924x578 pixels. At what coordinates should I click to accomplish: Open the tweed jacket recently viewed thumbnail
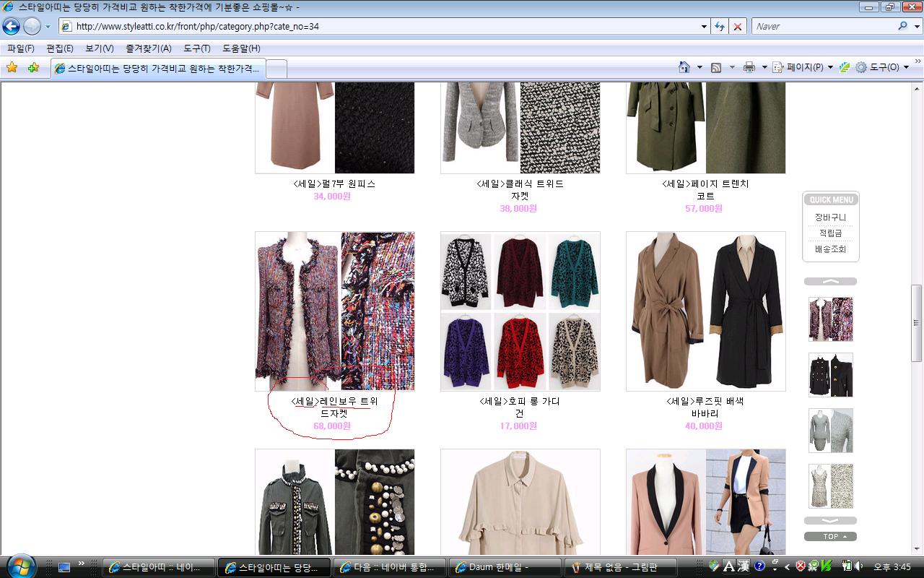(831, 319)
